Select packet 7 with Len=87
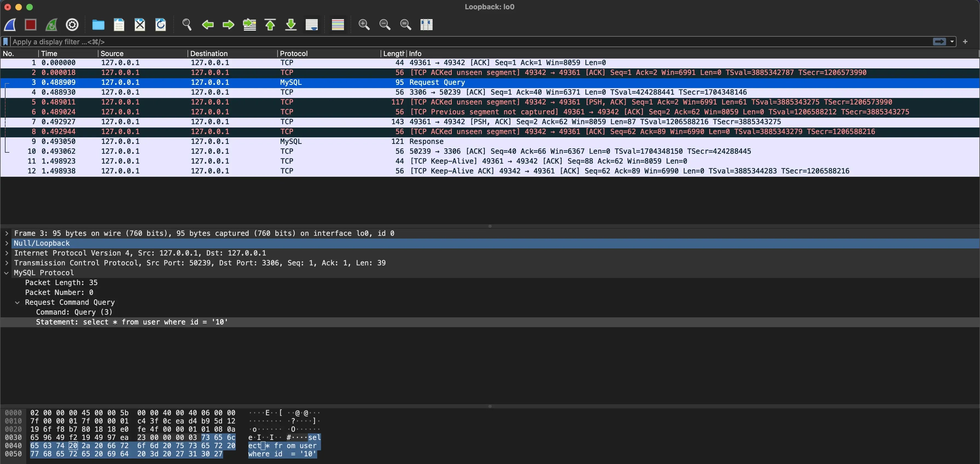The height and width of the screenshot is (464, 980). tap(490, 122)
